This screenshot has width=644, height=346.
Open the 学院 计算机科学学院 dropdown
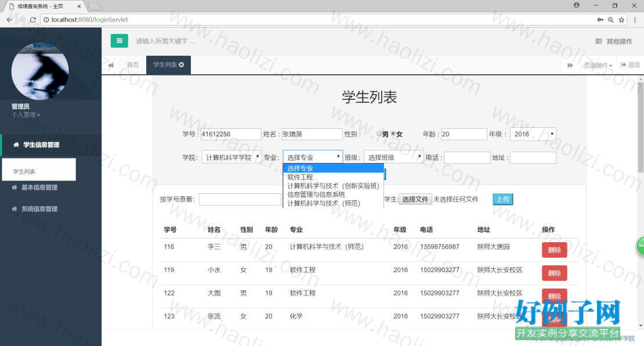pos(231,157)
